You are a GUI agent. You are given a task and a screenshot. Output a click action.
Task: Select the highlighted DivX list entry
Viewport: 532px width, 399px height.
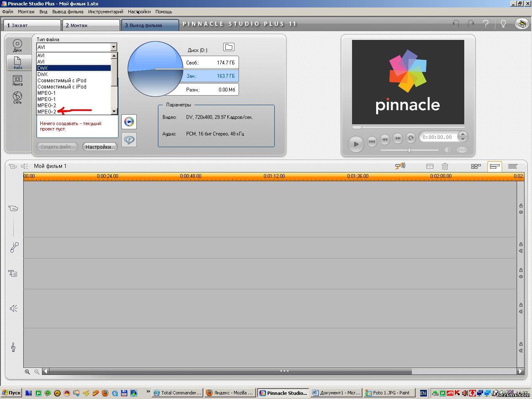(74, 68)
